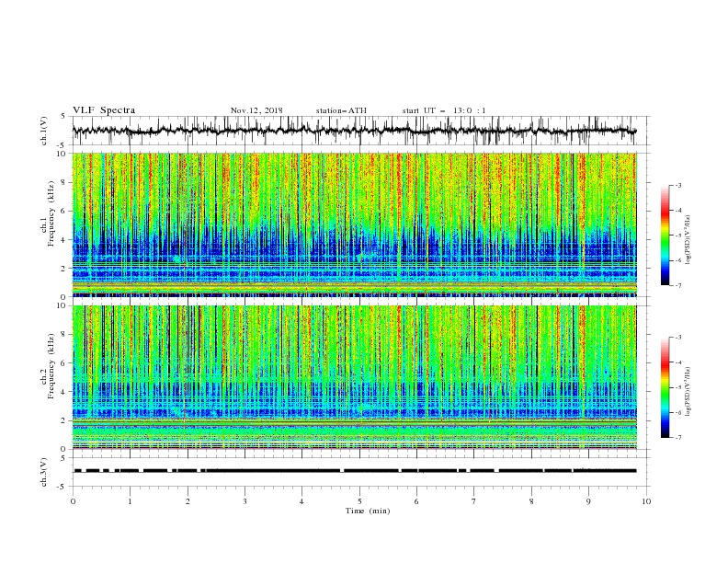Click the 'ch.3(V)' axis label
This screenshot has height=563, width=728.
[44, 472]
